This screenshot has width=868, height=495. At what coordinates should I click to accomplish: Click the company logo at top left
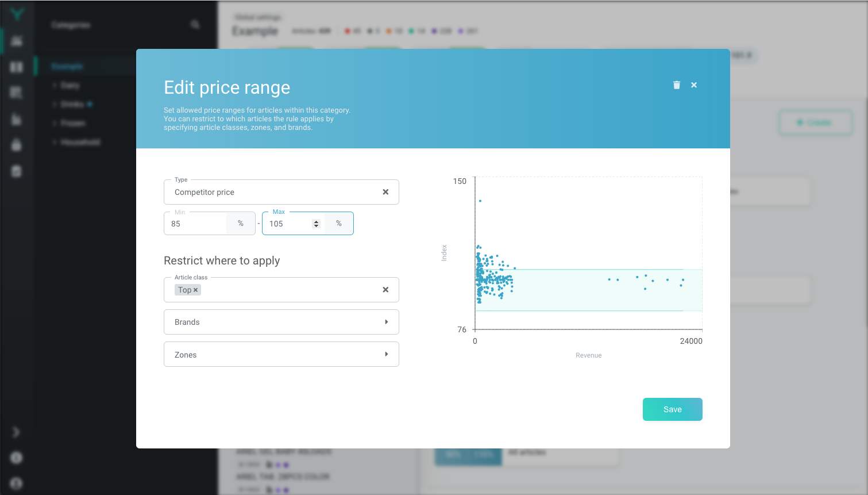[x=16, y=16]
